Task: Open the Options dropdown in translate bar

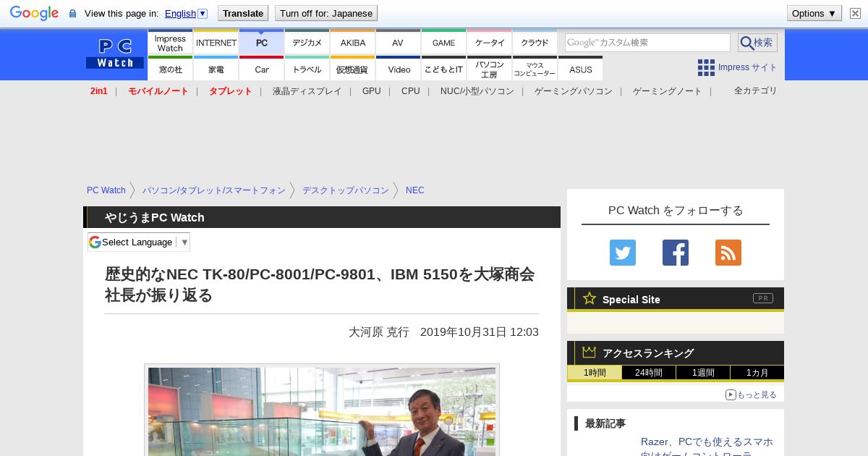Action: tap(814, 13)
